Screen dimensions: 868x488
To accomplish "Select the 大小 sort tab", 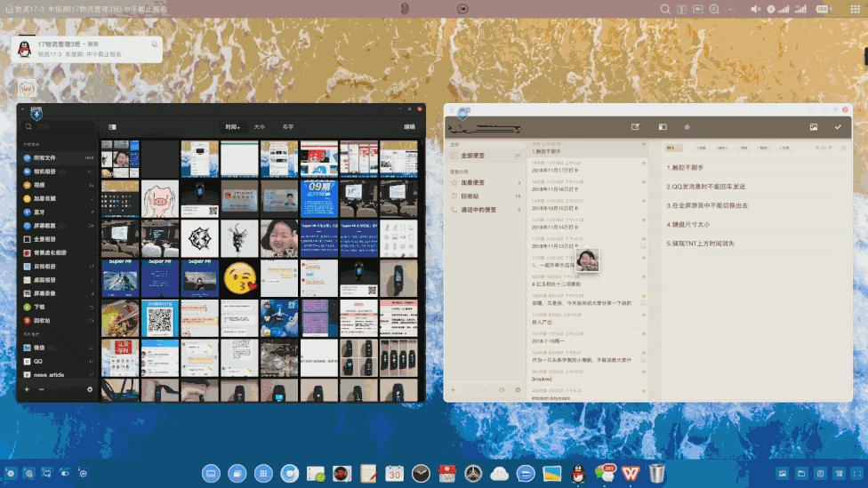I will point(259,127).
